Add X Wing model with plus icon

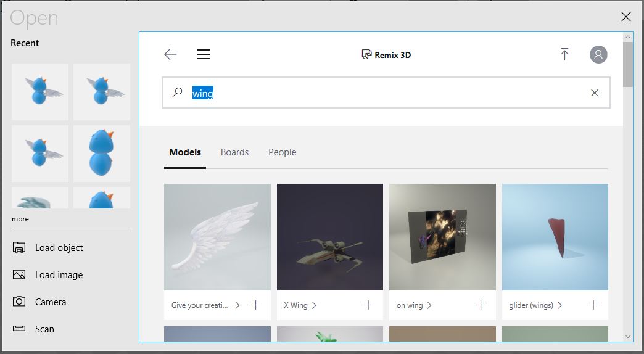368,305
